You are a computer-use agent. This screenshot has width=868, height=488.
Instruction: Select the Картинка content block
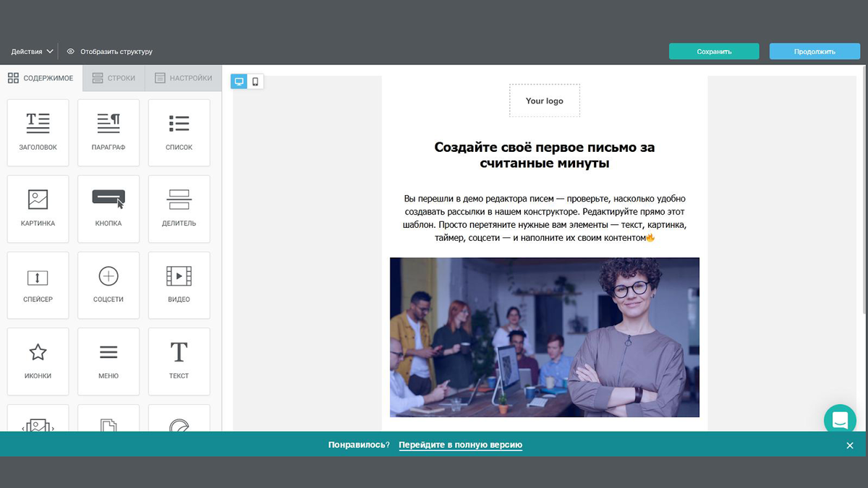(38, 209)
